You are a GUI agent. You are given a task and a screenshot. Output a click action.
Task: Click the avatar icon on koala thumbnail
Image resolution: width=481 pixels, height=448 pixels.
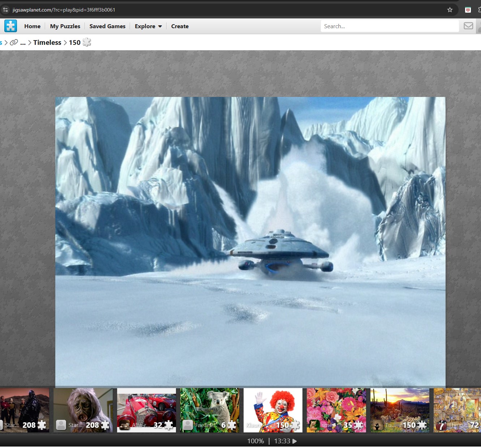click(188, 425)
